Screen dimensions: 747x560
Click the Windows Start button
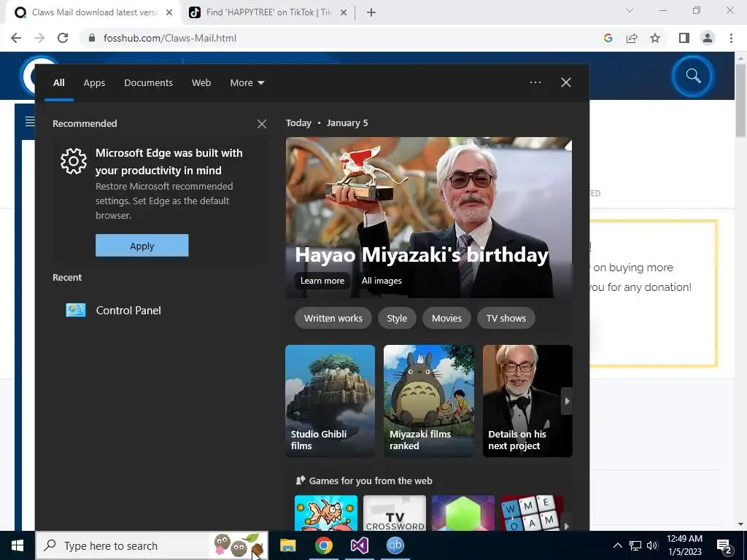[x=18, y=545]
